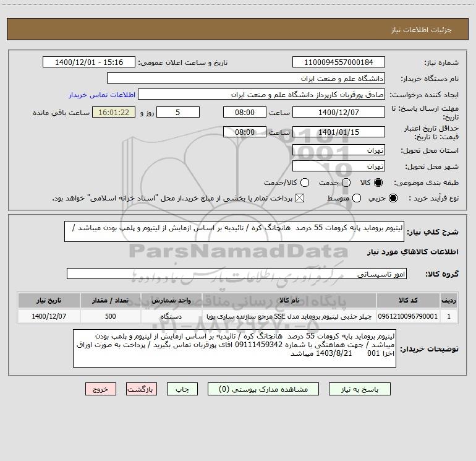Click the days remaining field showing 5
This screenshot has height=461, width=476.
178,112
